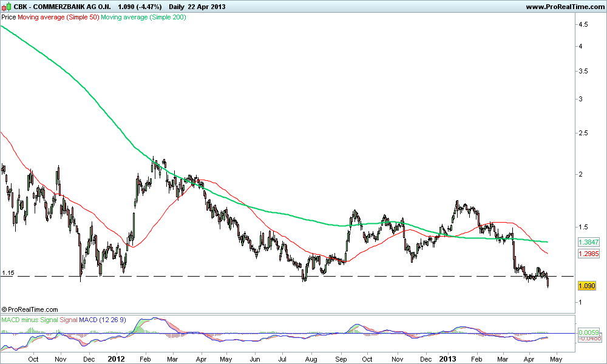Click the 0.0059 MACD value tag
Screen dimensions: 607x364
coord(588,332)
